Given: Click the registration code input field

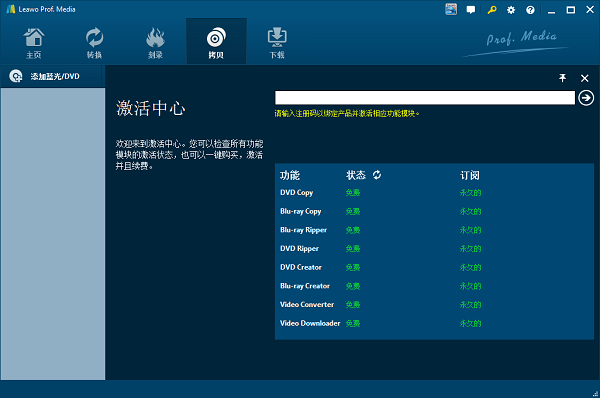Looking at the screenshot, I should coord(425,98).
